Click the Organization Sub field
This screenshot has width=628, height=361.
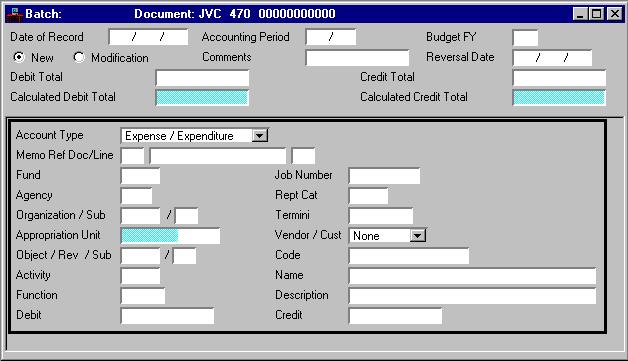[x=186, y=216]
